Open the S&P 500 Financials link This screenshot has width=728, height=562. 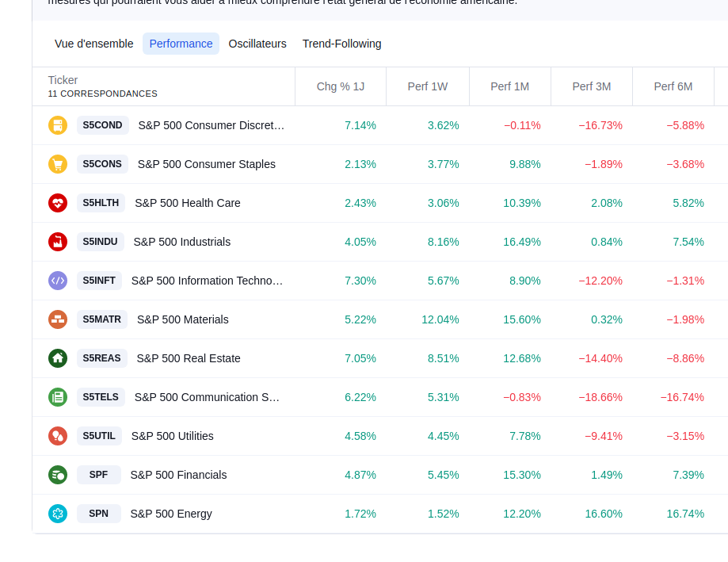click(x=178, y=475)
